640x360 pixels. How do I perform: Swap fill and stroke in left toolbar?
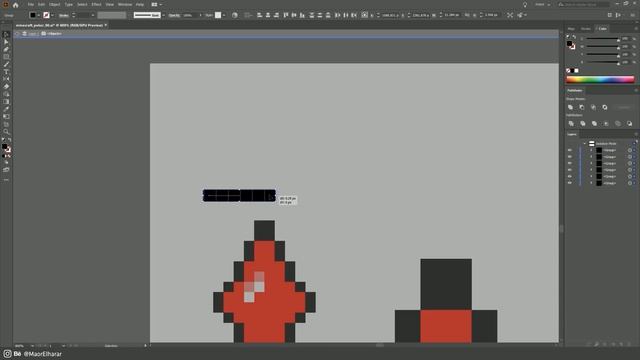click(9, 140)
